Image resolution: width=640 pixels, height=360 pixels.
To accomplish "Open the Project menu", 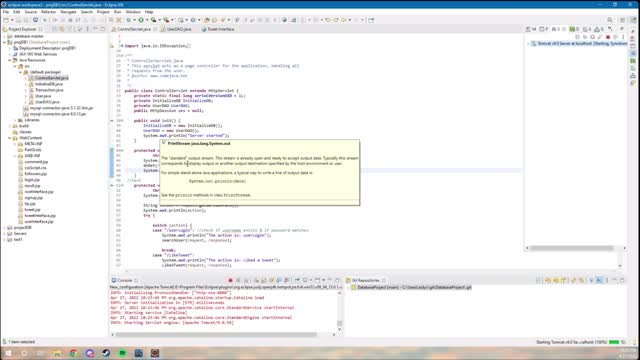I will coord(103,12).
